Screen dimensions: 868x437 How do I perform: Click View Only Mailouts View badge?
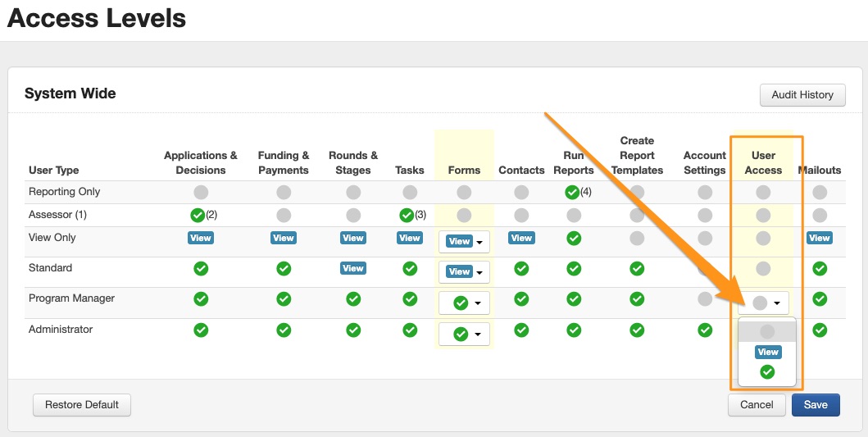pyautogui.click(x=819, y=238)
